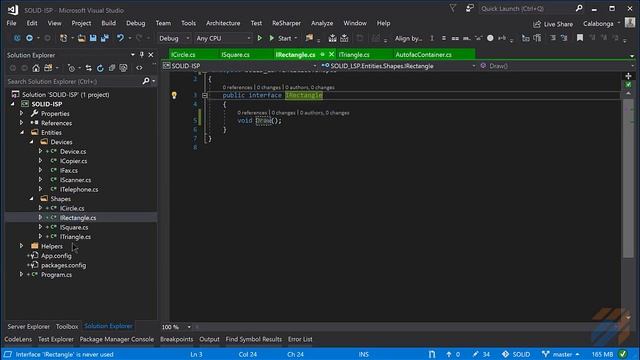Switch to the ICircle.cs editor tab
640x360 pixels.
[x=183, y=55]
